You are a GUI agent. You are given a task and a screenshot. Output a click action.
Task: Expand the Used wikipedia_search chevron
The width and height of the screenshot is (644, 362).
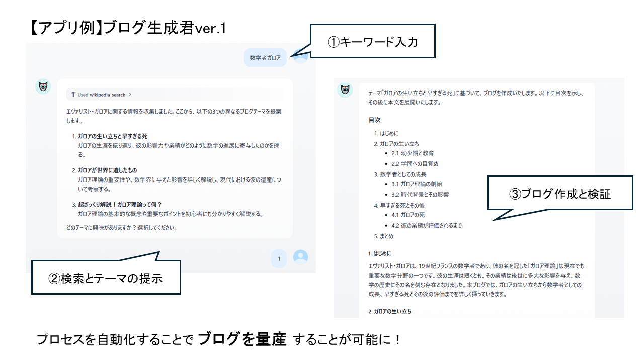tap(130, 95)
